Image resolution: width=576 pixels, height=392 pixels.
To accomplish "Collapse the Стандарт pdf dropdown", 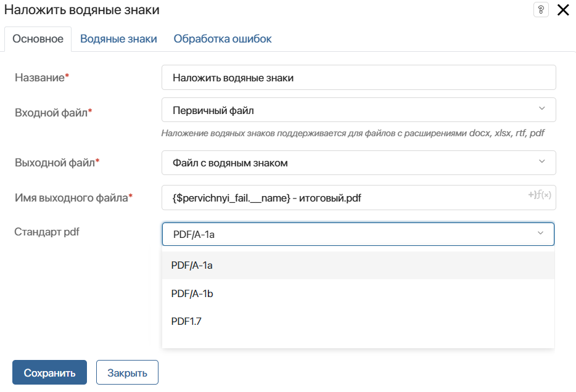I will (358, 234).
